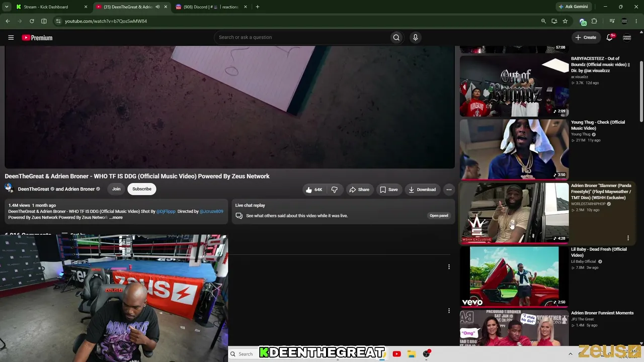This screenshot has width=644, height=362.
Task: Save video to a playlist
Action: [388, 190]
